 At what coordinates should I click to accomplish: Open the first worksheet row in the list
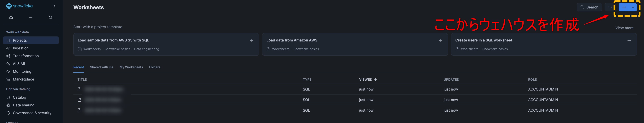(355, 89)
